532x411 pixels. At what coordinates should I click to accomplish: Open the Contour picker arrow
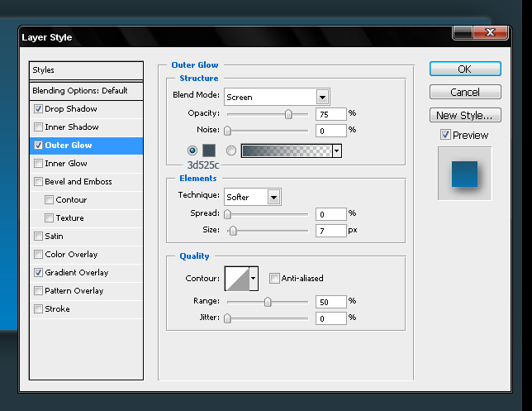(254, 279)
